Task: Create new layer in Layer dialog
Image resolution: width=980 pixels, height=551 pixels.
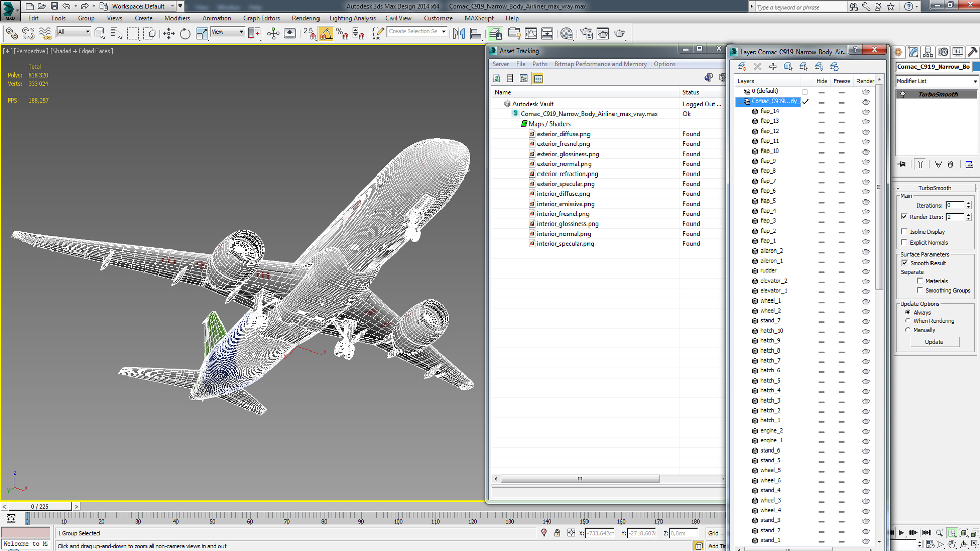Action: 742,67
